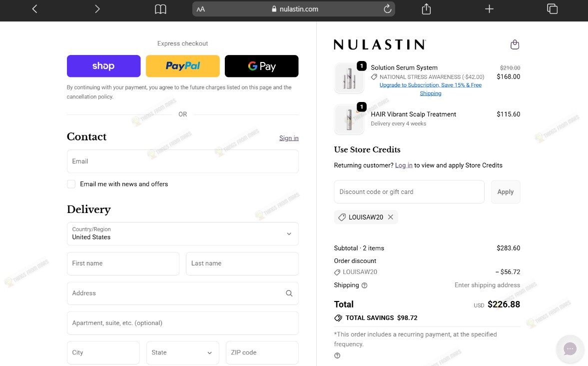This screenshot has height=366, width=588.
Task: Click the Sign in link
Action: coord(289,138)
